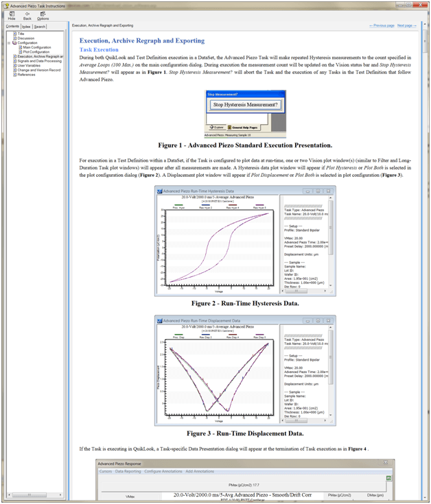The width and height of the screenshot is (431, 504).
Task: Click the Figure 1 caption text
Action: click(245, 145)
